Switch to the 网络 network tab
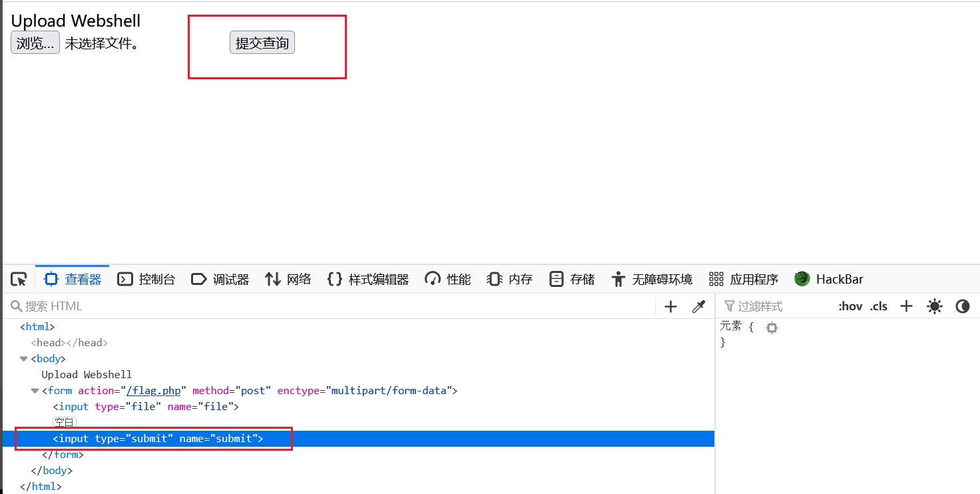Viewport: 980px width, 494px height. (x=288, y=279)
